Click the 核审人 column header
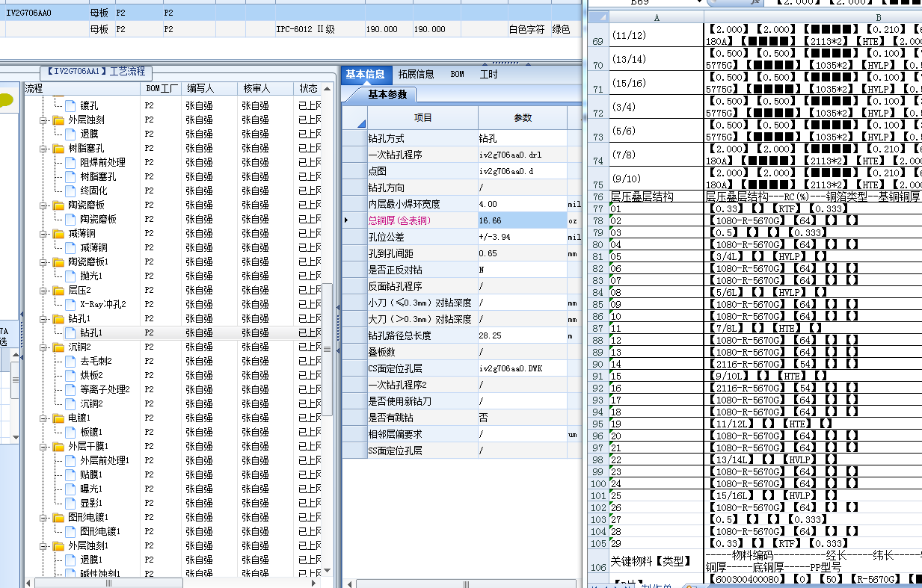 [x=265, y=88]
